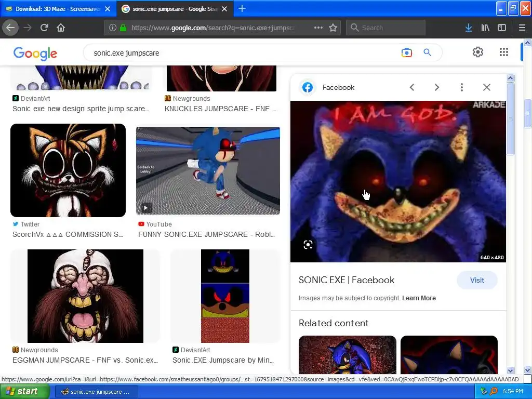Go back with the browser back arrow
Screen dimensions: 532x399
pyautogui.click(x=10, y=28)
